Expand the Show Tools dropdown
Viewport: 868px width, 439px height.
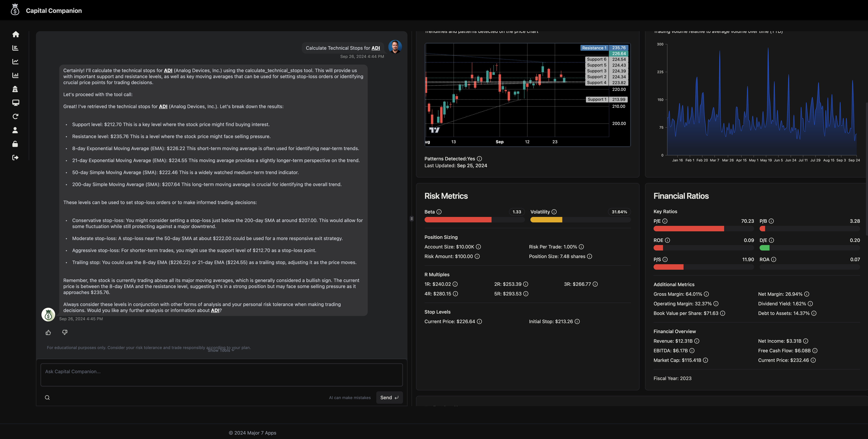221,350
